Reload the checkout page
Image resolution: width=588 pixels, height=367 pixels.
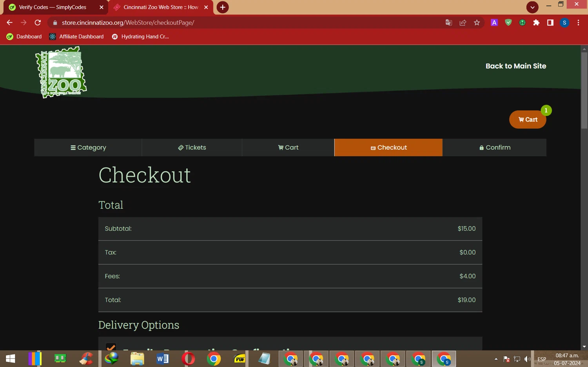(38, 23)
